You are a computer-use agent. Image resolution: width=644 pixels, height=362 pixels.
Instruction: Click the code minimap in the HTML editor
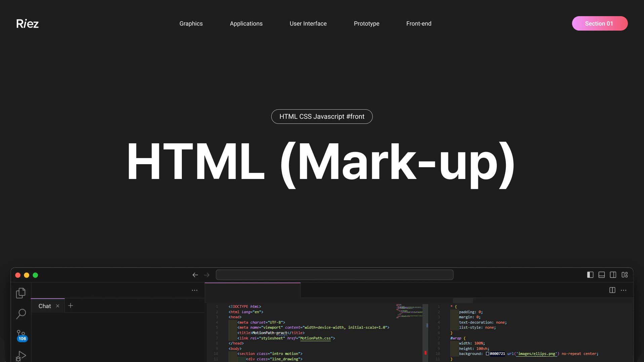[x=409, y=311]
